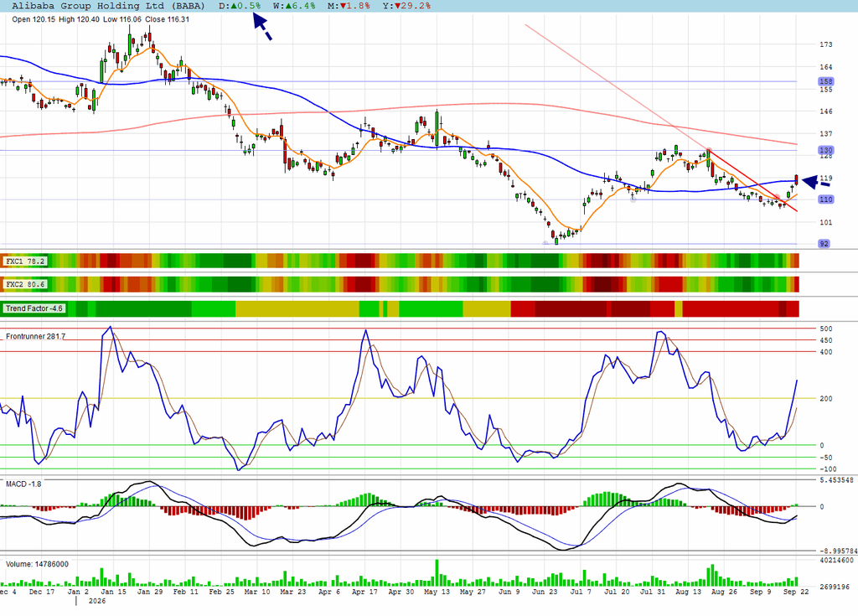This screenshot has height=616, width=858.
Task: Click the Volume 14786000 label
Action: (37, 564)
